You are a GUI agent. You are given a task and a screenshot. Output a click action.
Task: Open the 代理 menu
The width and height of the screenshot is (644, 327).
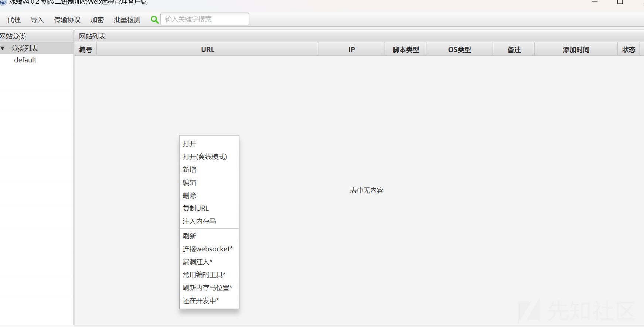coord(14,20)
